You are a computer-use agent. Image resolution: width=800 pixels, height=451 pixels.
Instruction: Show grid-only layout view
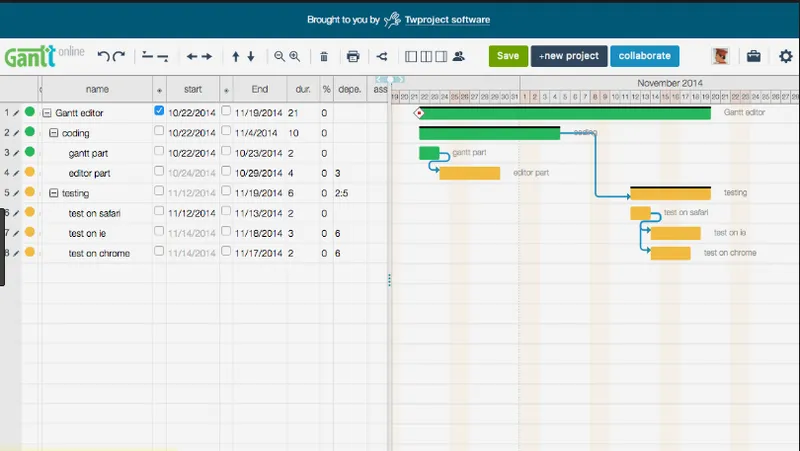(x=411, y=56)
